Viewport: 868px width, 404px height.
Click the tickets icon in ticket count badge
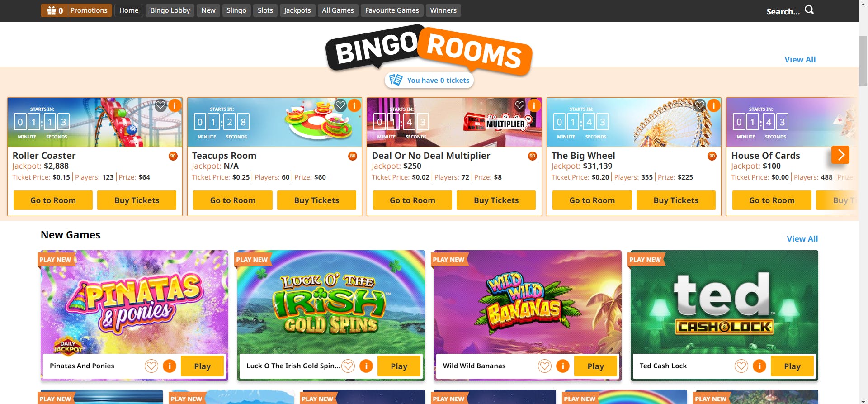(x=396, y=80)
